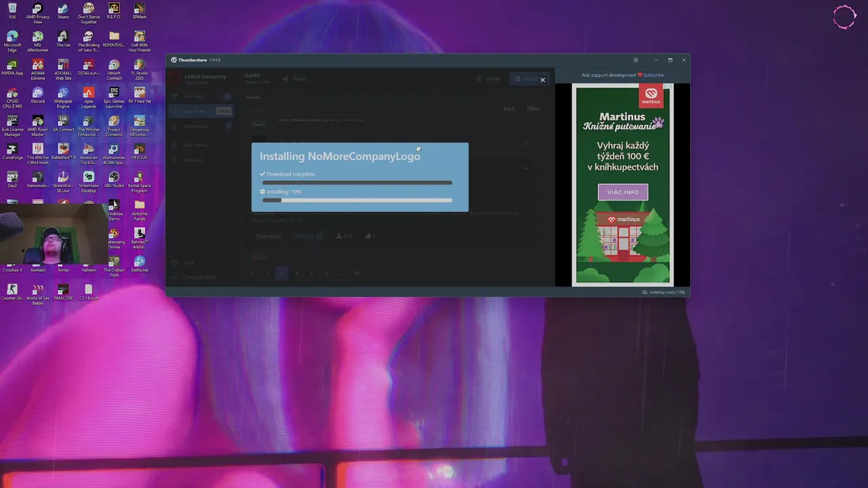
Task: Select the AMD Ryzen Master icon
Action: (x=37, y=126)
